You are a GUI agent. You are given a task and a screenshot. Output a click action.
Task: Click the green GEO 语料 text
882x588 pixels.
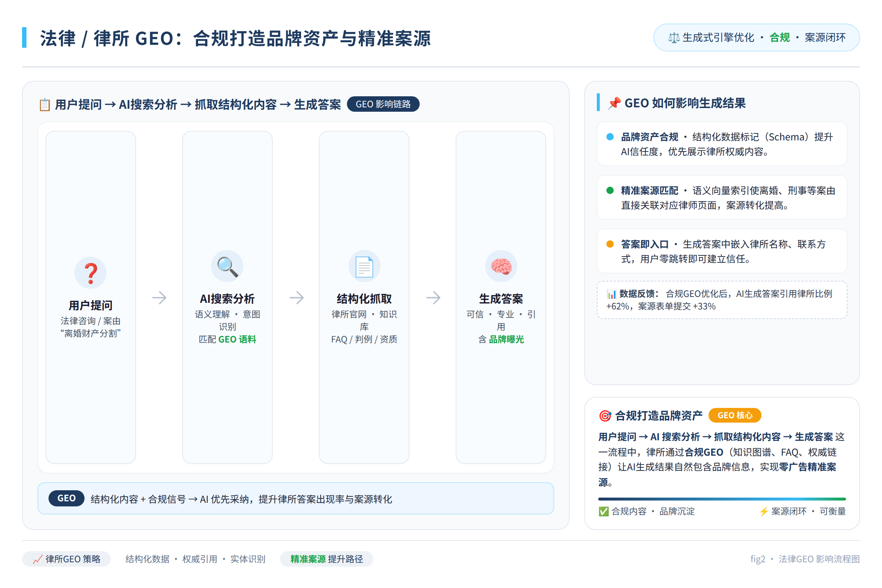(237, 339)
